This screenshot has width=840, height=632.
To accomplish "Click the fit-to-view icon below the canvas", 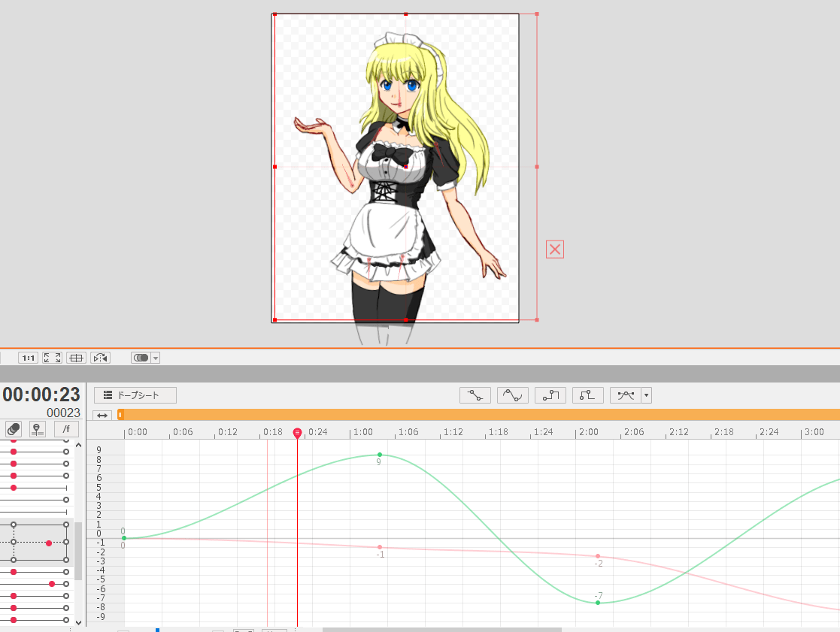I will 51,357.
